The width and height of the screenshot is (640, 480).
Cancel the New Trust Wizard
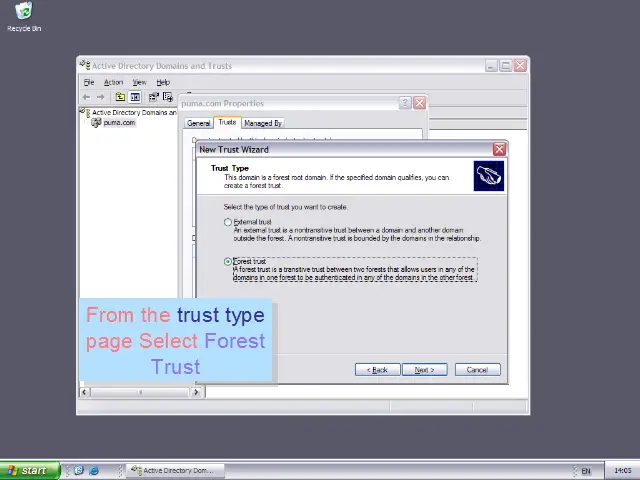(478, 370)
